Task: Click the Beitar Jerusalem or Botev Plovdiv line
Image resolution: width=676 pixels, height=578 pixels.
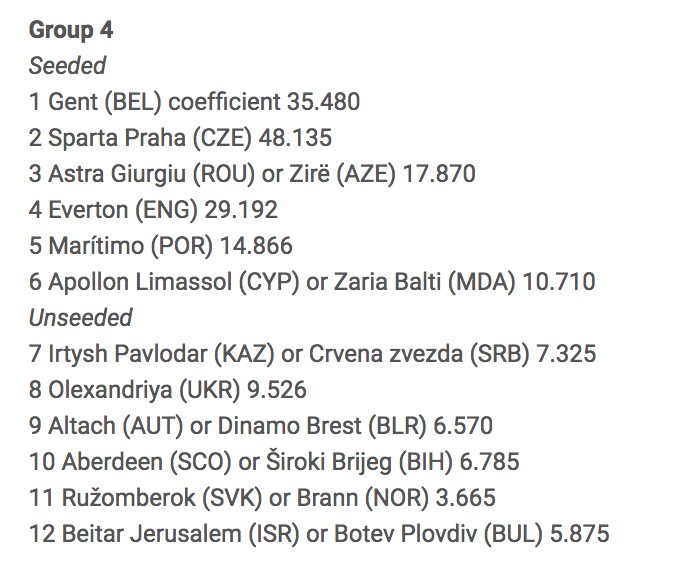Action: click(x=319, y=534)
